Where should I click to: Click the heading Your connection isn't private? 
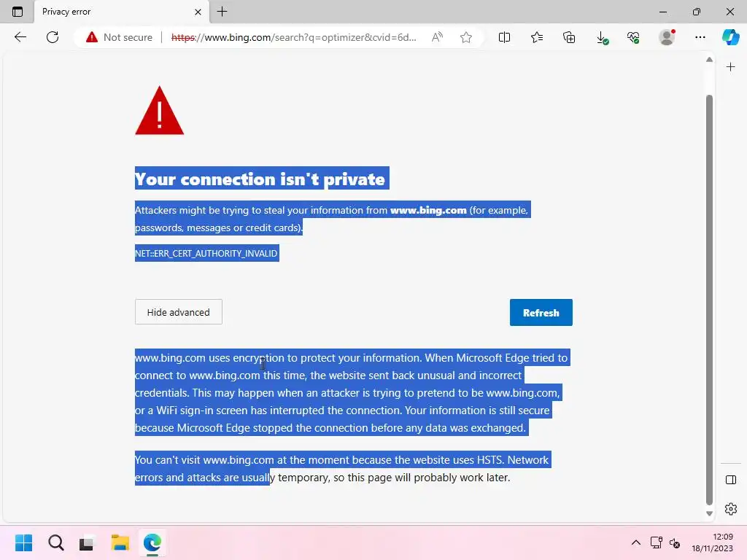pos(260,179)
